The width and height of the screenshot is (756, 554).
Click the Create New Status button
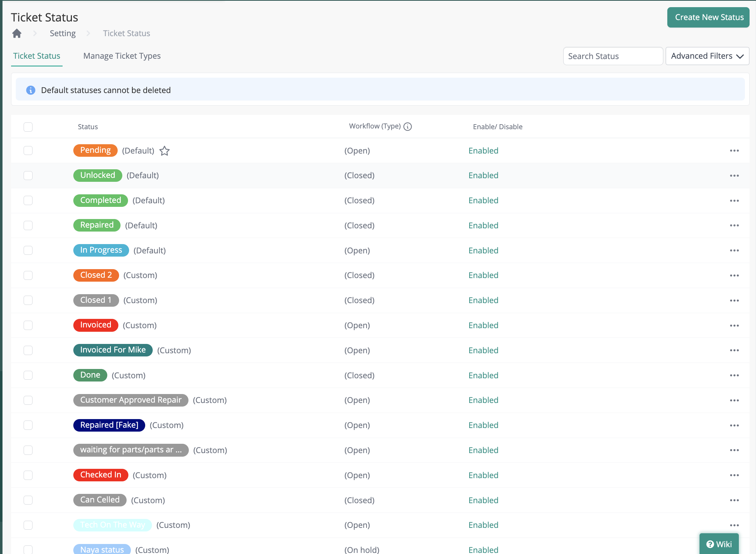pyautogui.click(x=708, y=18)
